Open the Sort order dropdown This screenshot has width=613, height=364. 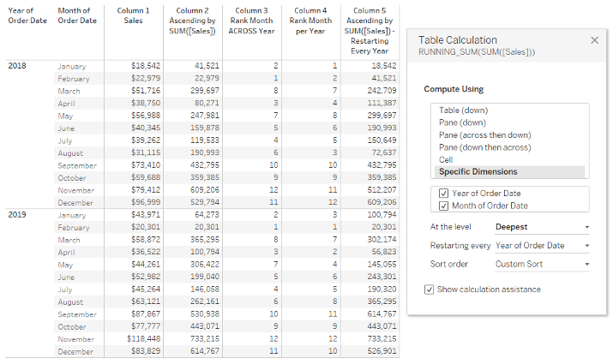[x=542, y=265]
